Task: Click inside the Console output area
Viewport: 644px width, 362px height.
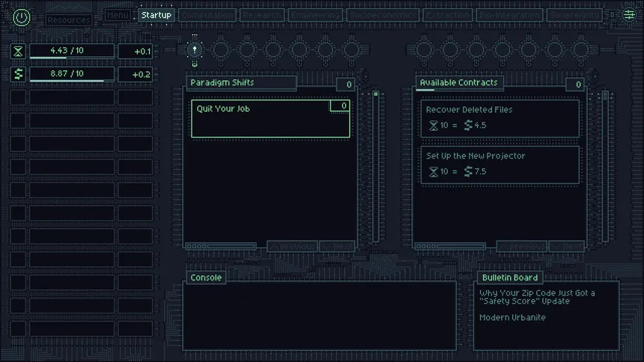Action: coord(320,316)
